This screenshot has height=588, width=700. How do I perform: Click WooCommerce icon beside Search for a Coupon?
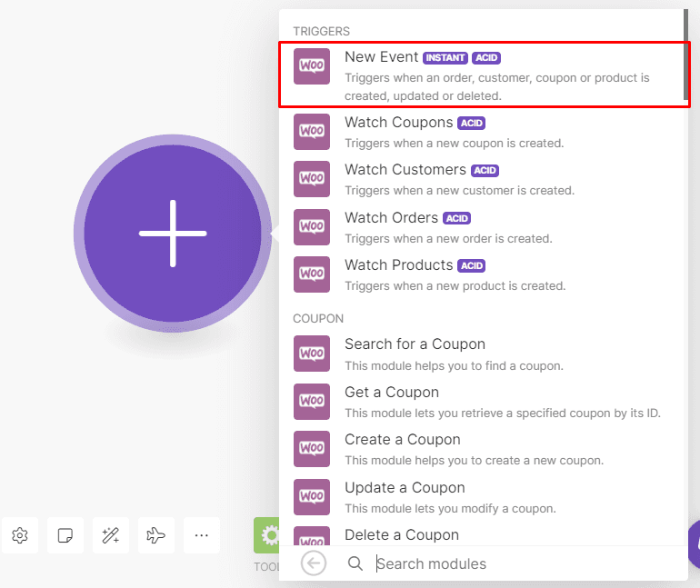point(312,354)
